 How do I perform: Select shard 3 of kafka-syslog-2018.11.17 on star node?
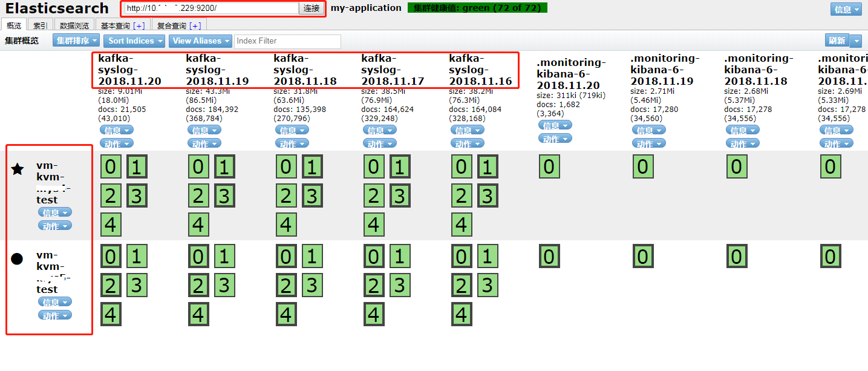tap(400, 196)
